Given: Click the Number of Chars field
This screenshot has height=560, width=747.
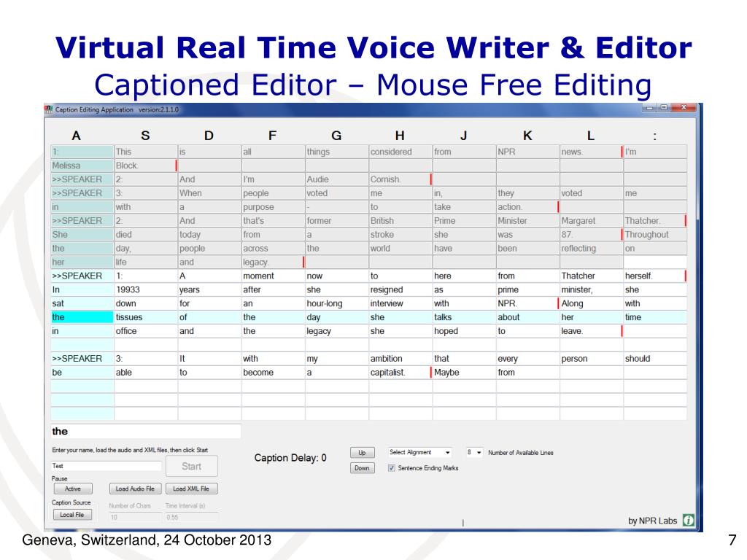Looking at the screenshot, I should [x=135, y=517].
